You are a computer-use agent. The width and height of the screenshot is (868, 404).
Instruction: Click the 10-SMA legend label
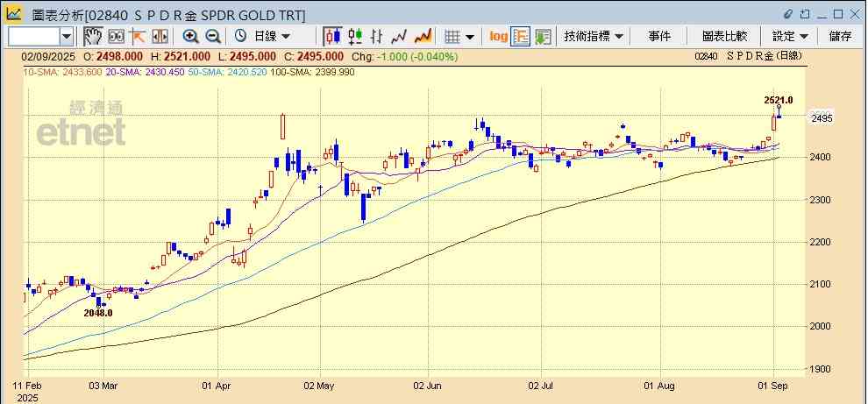pos(62,72)
